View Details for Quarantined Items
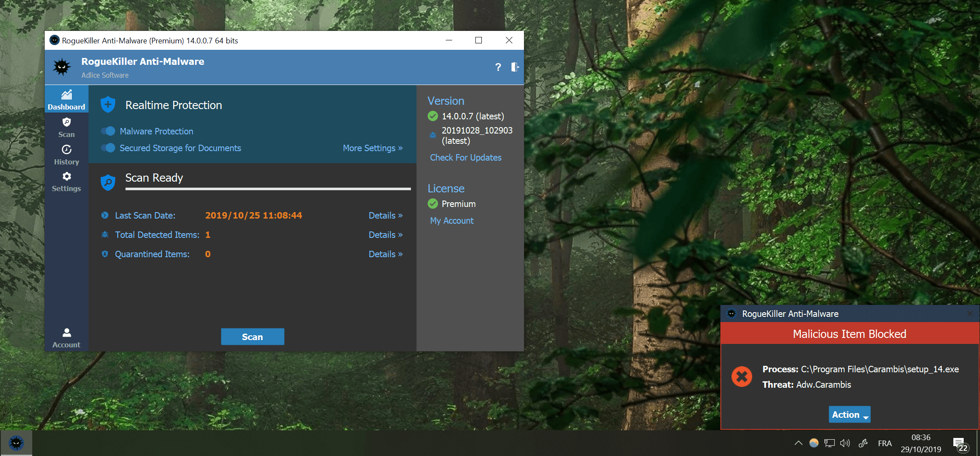The width and height of the screenshot is (980, 456). pos(386,254)
